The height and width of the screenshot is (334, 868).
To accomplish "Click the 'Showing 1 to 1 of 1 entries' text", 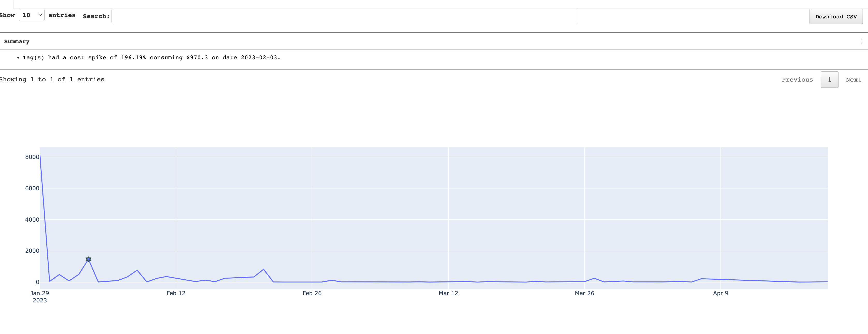I will 52,79.
